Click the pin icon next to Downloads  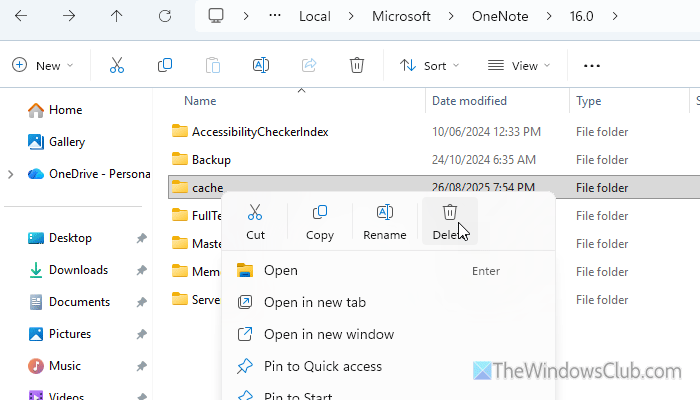coord(142,270)
